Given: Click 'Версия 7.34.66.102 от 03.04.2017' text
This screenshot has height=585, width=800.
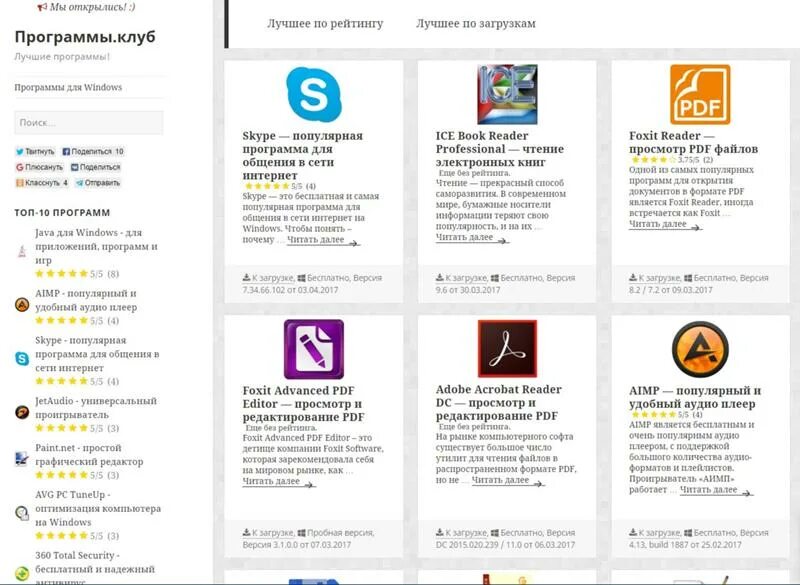Looking at the screenshot, I should 312,284.
